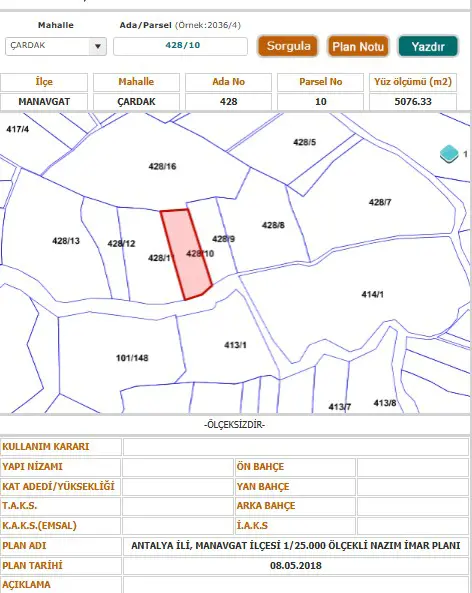Open the Plan Notu button
The image size is (472, 593).
coord(358,47)
